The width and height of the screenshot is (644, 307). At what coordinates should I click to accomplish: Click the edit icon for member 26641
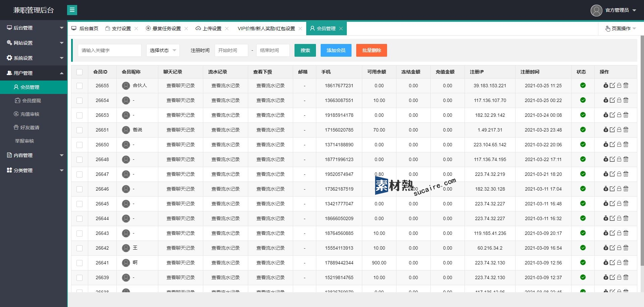click(x=612, y=263)
